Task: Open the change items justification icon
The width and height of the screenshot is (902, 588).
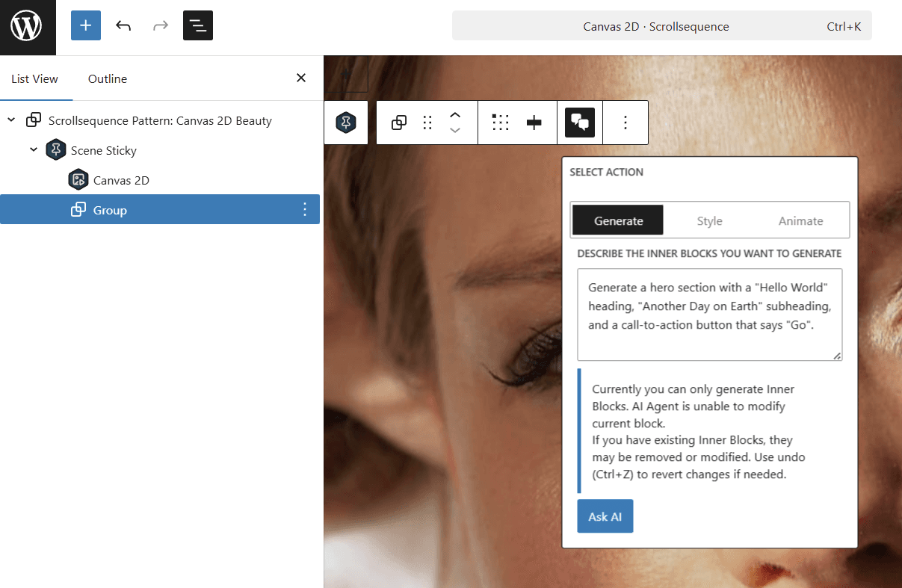Action: (501, 123)
